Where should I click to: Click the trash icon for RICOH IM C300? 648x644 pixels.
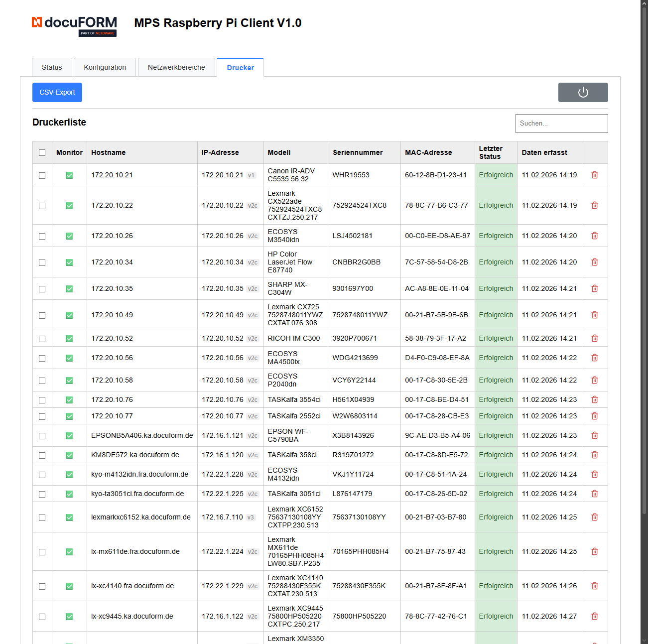coord(594,338)
